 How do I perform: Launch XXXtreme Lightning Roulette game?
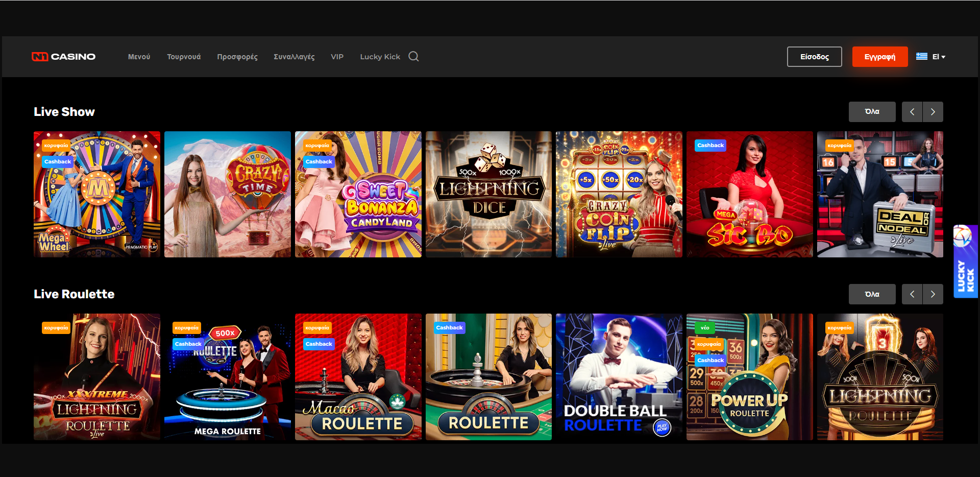[97, 377]
